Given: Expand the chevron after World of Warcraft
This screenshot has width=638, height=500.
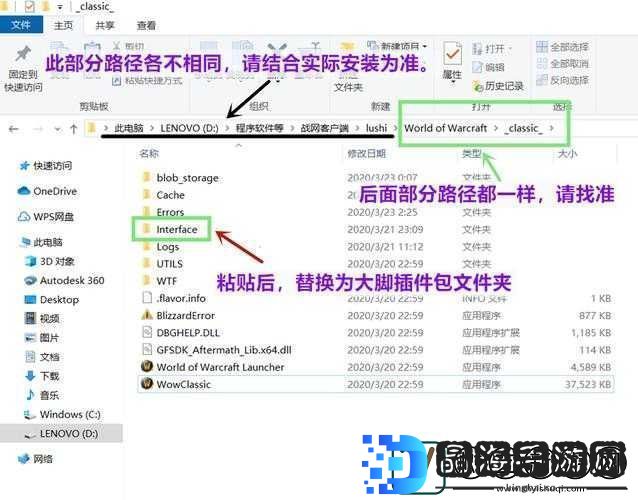Looking at the screenshot, I should (496, 128).
